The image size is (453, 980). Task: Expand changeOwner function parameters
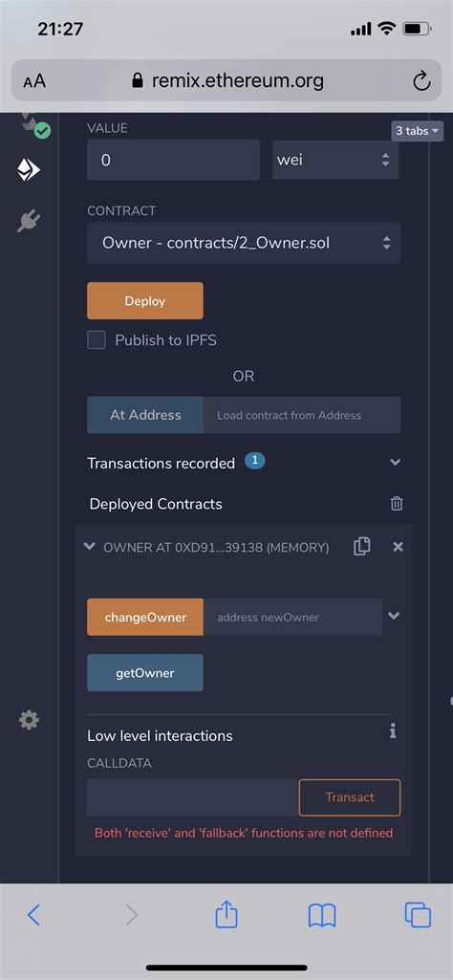click(394, 616)
